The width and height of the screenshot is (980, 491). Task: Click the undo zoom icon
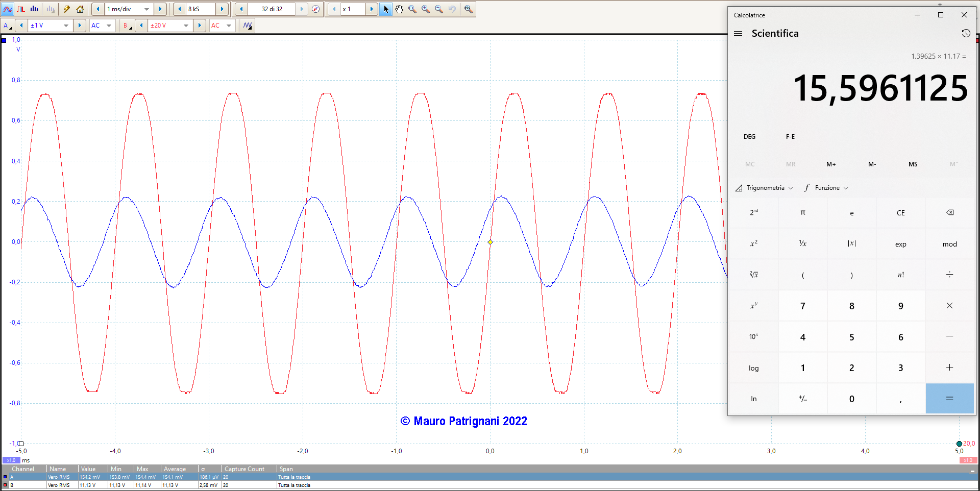point(452,9)
